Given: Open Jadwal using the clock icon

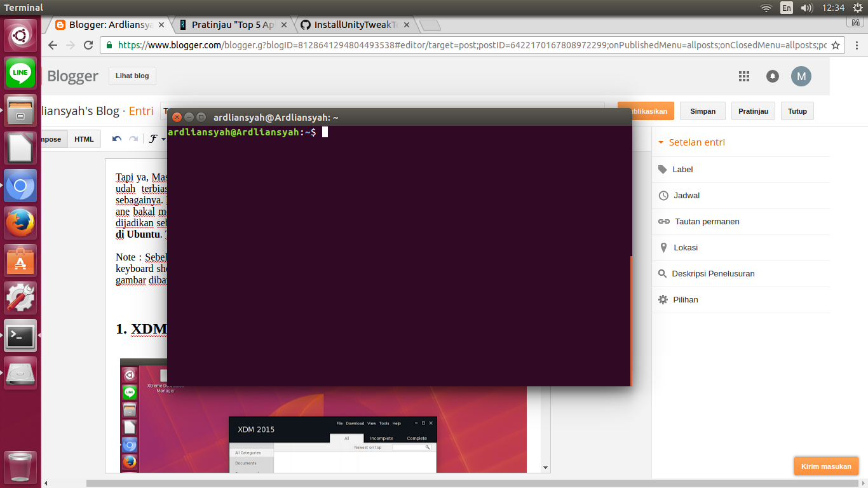Looking at the screenshot, I should pos(663,195).
